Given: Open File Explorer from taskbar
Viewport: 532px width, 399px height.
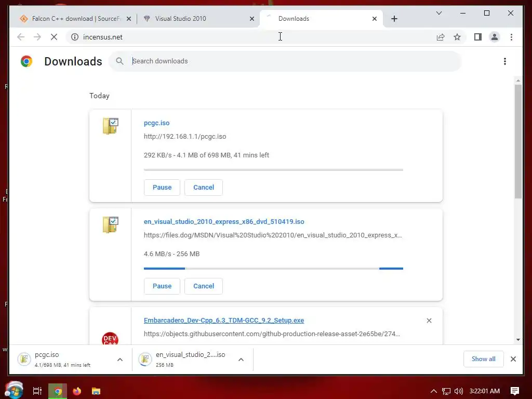Looking at the screenshot, I should [x=96, y=391].
